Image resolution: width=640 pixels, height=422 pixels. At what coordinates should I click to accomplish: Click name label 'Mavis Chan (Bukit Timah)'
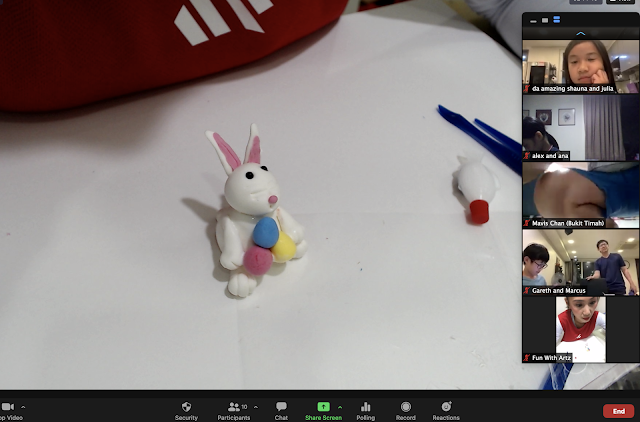click(568, 223)
